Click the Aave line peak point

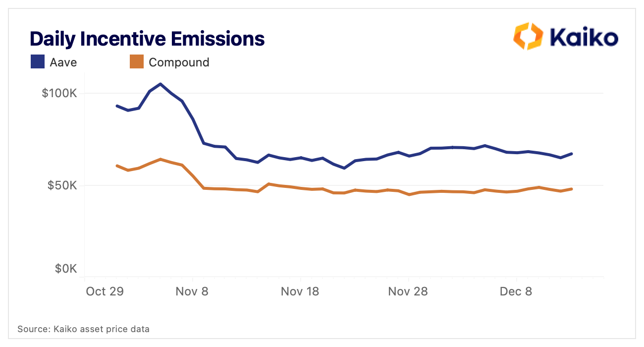click(160, 84)
